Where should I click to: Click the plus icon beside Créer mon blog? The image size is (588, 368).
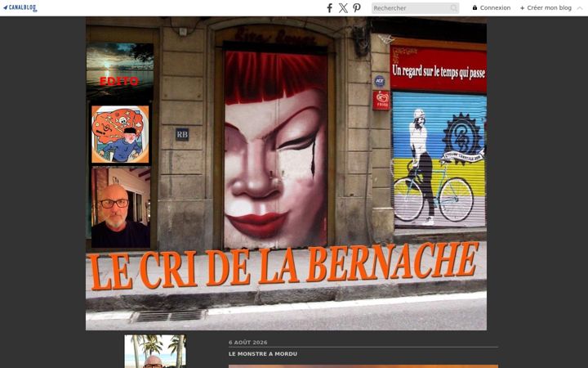pos(522,8)
